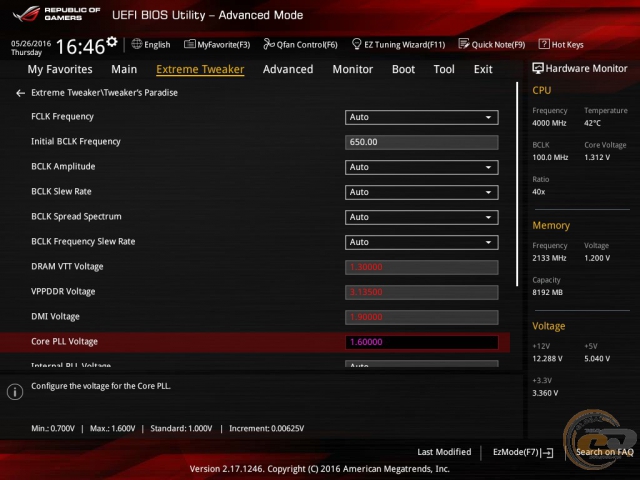The image size is (640, 480).
Task: Click the info icon beside the help text
Action: 15,392
